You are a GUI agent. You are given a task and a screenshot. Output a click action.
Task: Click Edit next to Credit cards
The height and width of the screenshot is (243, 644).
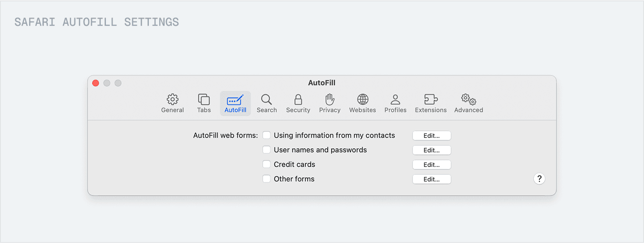click(431, 165)
